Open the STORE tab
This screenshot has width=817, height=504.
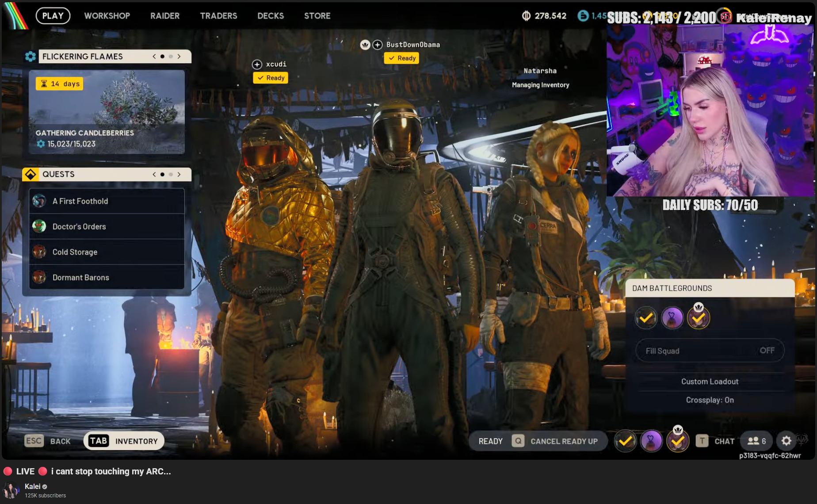[317, 16]
